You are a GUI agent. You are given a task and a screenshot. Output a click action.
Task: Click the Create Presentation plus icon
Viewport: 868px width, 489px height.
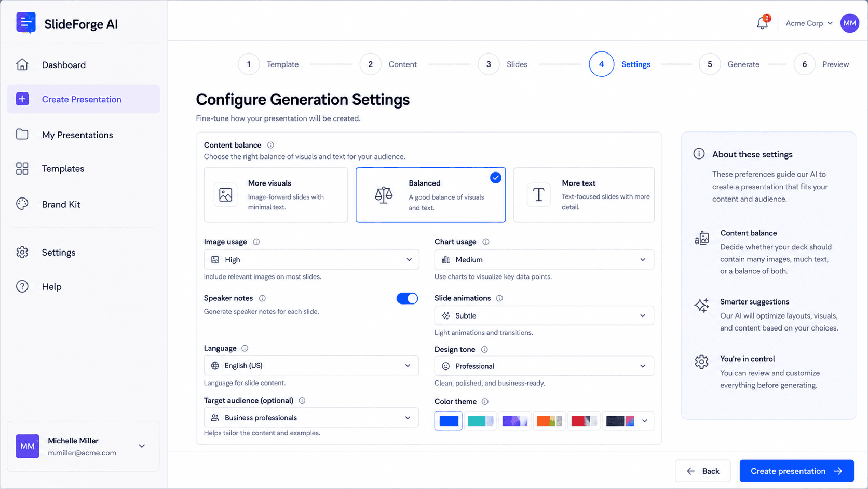click(x=22, y=99)
